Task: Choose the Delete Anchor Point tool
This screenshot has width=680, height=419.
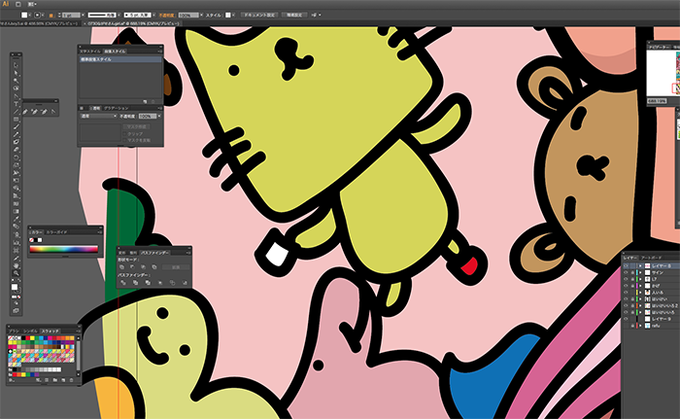Action: (x=44, y=111)
